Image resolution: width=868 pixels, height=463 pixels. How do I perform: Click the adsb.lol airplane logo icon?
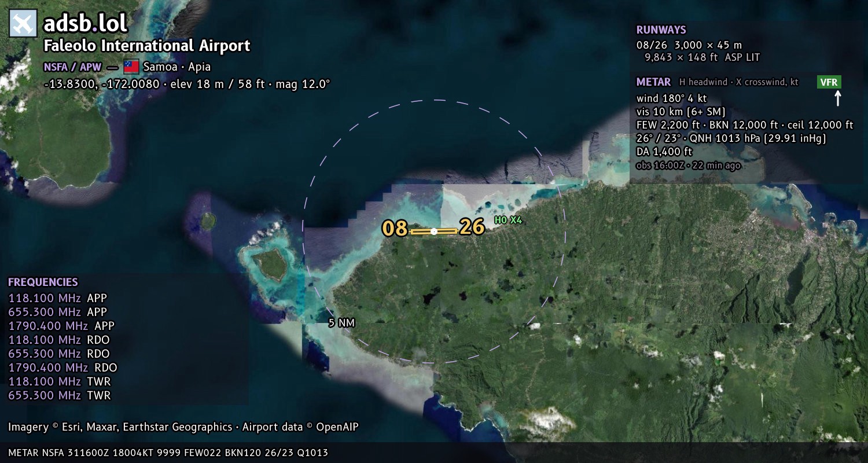pyautogui.click(x=23, y=23)
